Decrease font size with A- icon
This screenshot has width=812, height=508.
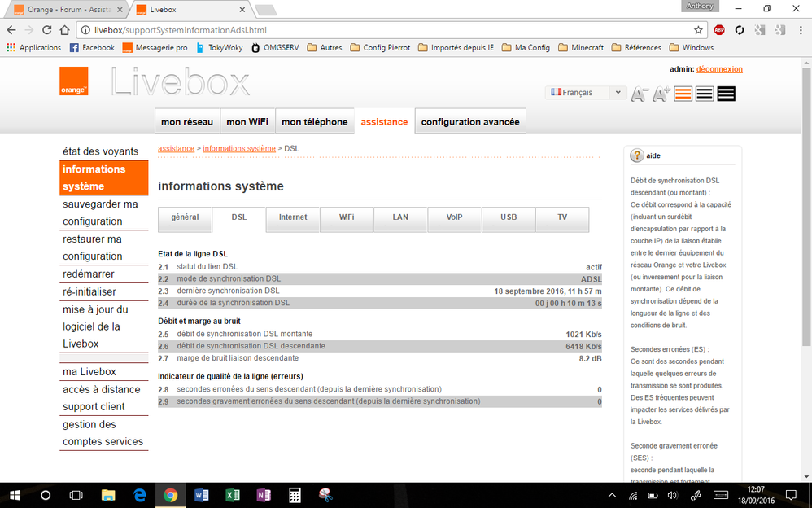point(640,94)
